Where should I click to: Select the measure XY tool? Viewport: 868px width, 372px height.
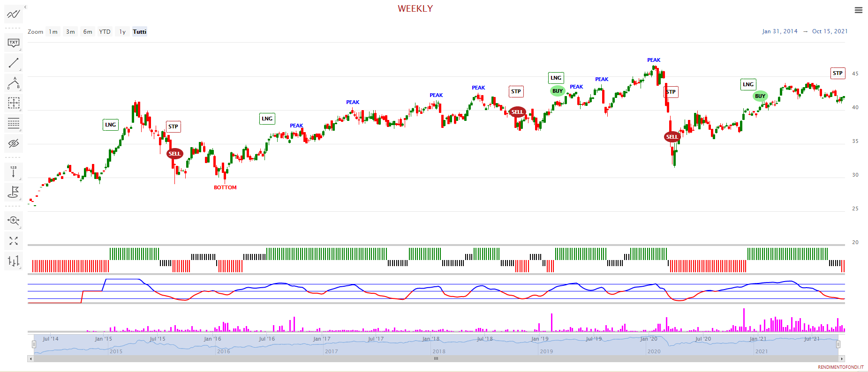pos(13,103)
